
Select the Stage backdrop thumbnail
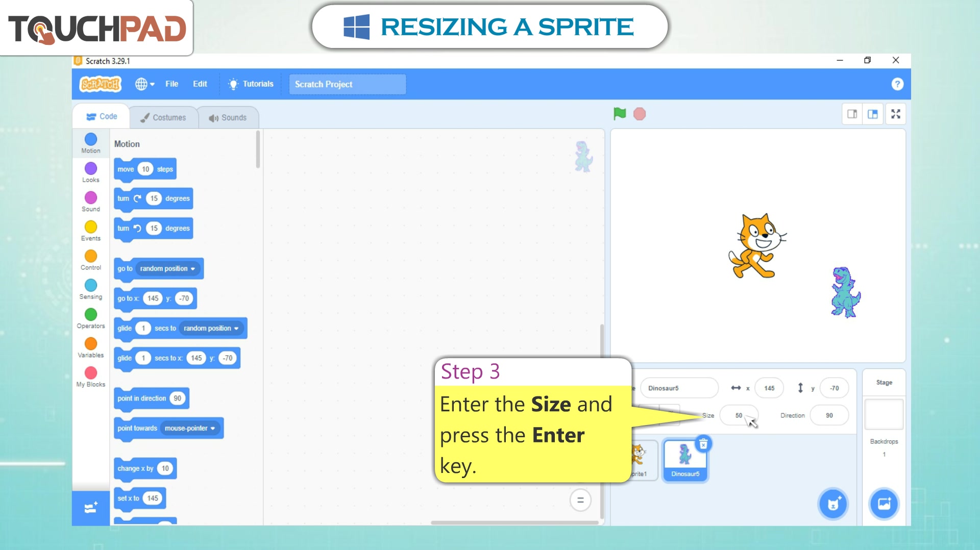[884, 414]
